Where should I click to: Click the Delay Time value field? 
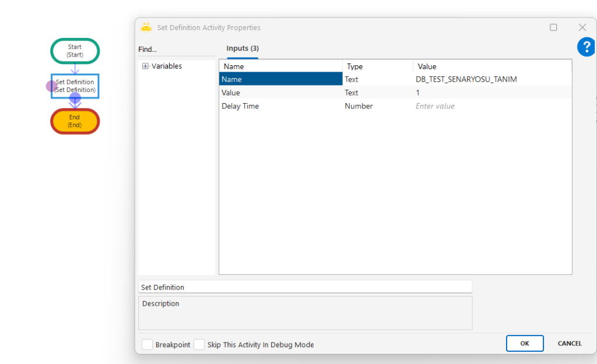point(493,106)
